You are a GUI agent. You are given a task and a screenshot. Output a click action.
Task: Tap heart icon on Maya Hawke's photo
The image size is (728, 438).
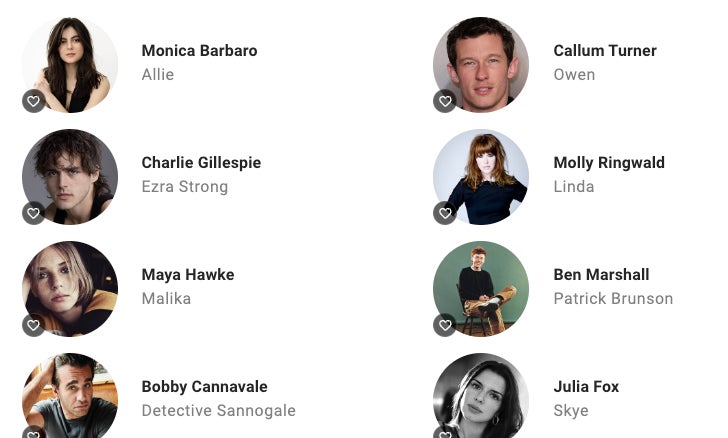click(x=33, y=325)
